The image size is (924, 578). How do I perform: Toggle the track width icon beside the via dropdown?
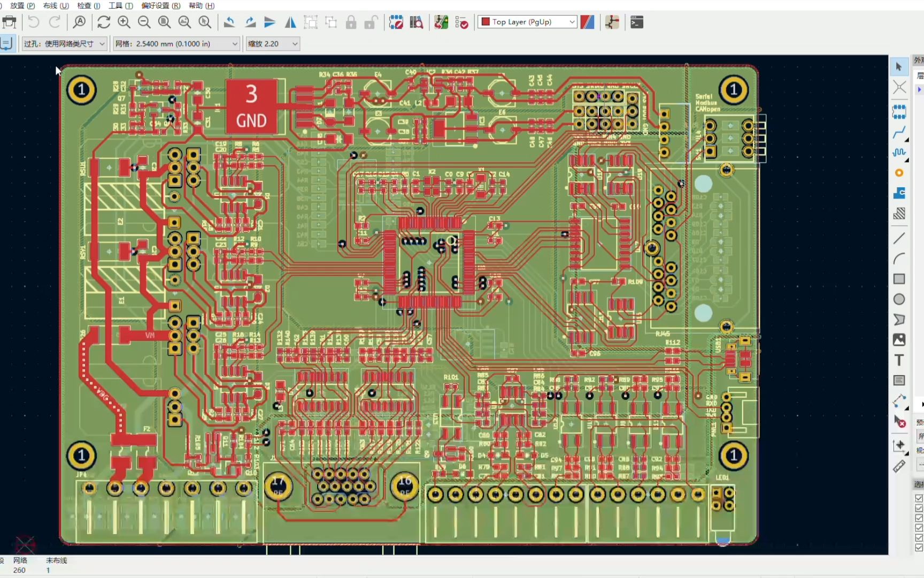pos(7,43)
